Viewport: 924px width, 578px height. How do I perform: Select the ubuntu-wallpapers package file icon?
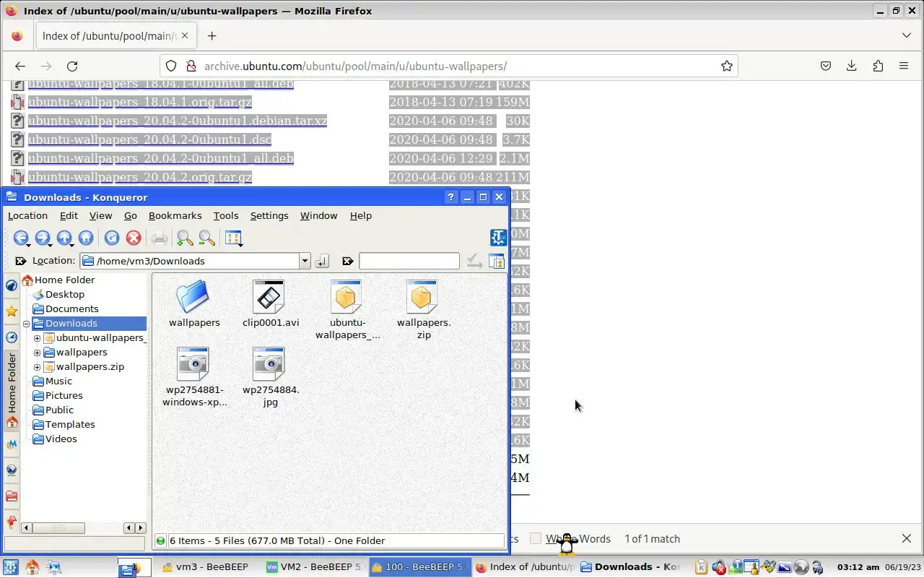tap(346, 296)
